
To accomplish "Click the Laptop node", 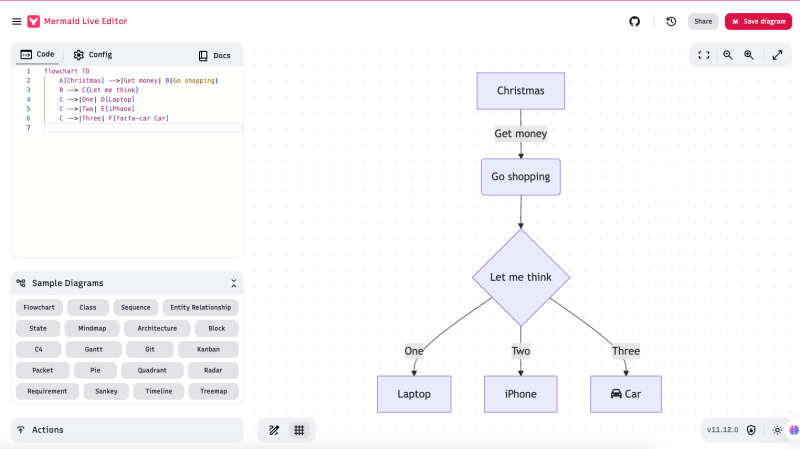I will point(414,394).
